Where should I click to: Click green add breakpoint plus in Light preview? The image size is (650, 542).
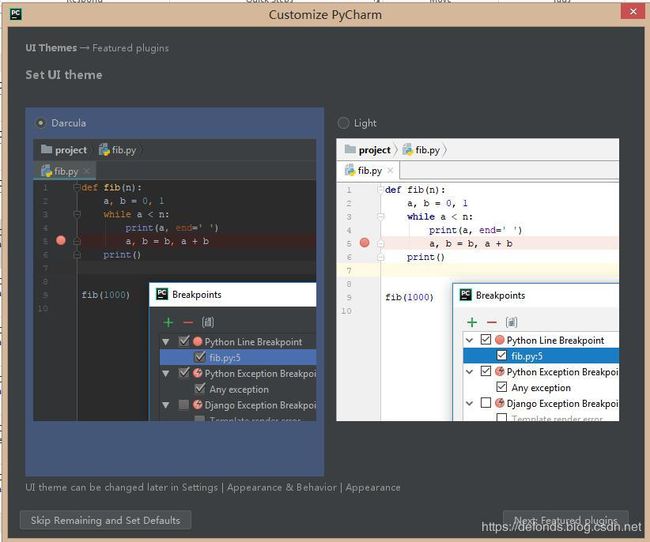[x=472, y=322]
